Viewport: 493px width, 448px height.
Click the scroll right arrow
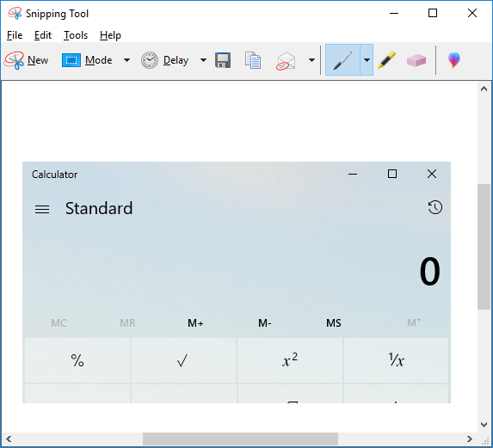[470, 439]
